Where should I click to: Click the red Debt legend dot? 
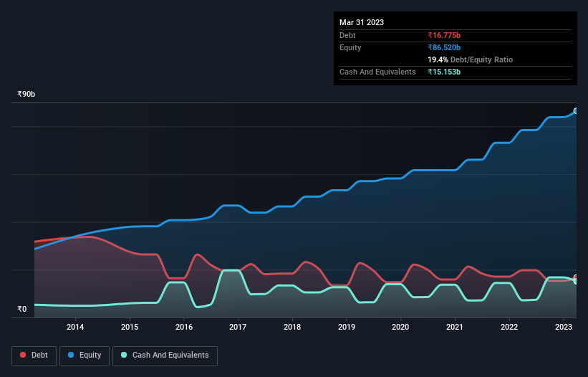[x=23, y=355]
